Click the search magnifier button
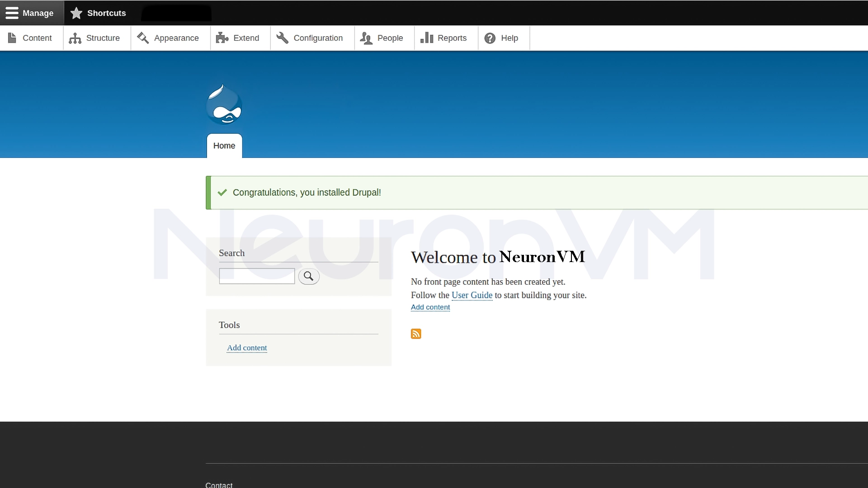The width and height of the screenshot is (868, 488). click(308, 276)
